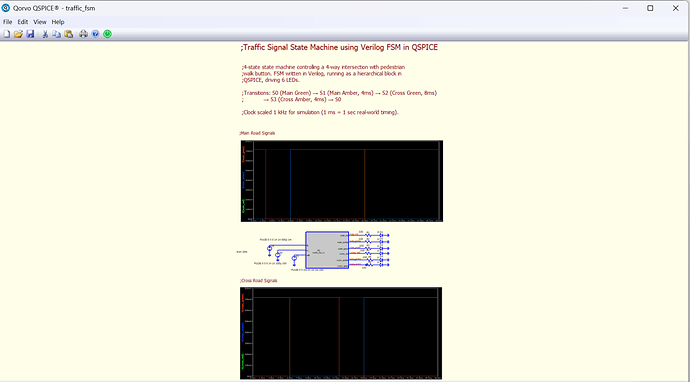
Task: Click the QSPICE application icon in title bar
Action: pyautogui.click(x=6, y=8)
